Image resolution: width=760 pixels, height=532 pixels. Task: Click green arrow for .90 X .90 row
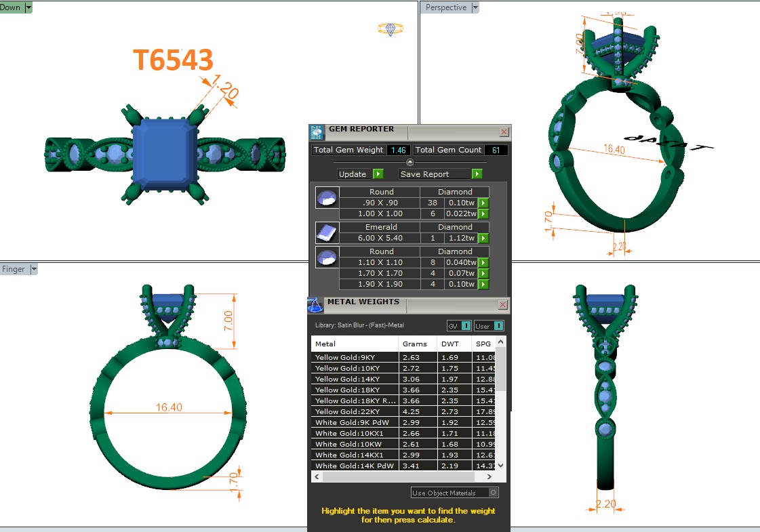(x=483, y=203)
